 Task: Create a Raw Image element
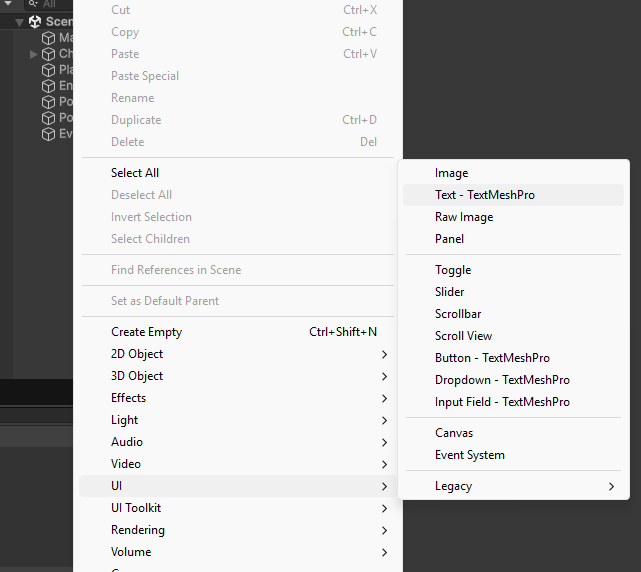click(x=513, y=217)
